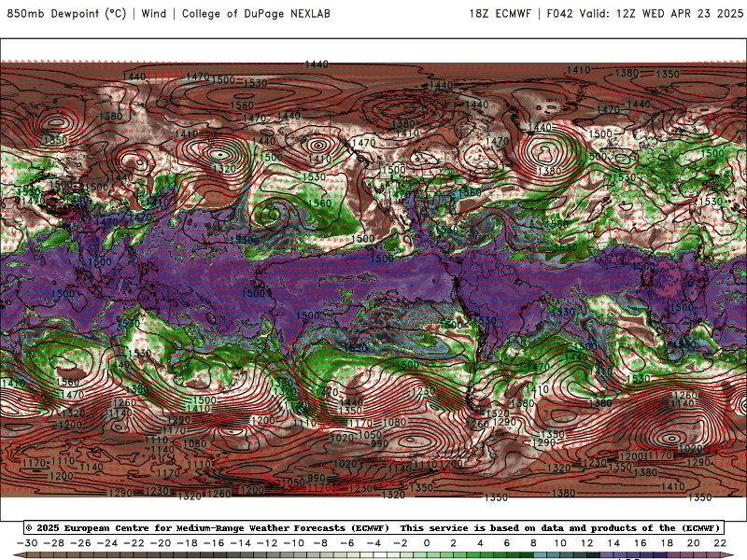747x560 pixels.
Task: Click the '16' legend value
Action: (641, 543)
